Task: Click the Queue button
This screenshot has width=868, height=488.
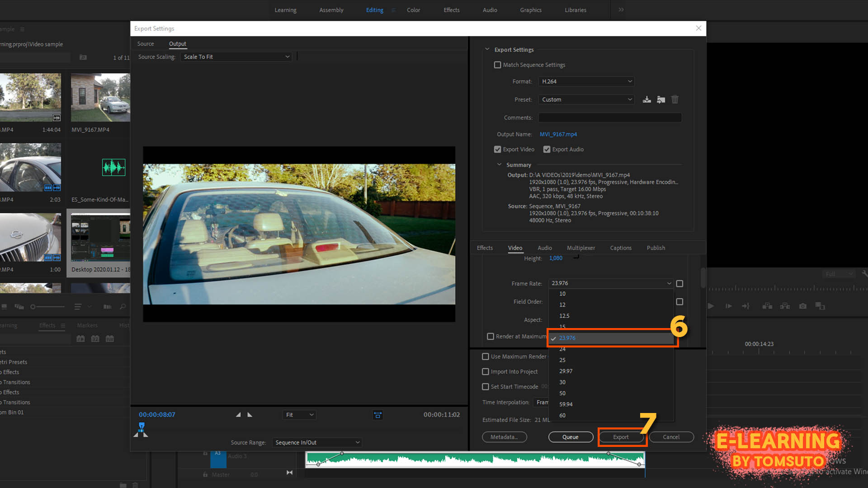Action: [571, 437]
